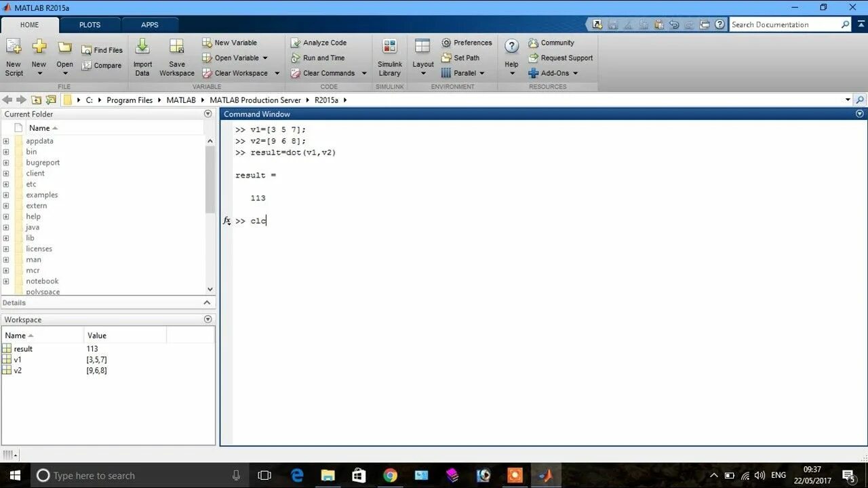The width and height of the screenshot is (868, 488).
Task: Click the forward navigation arrow
Action: pos(21,100)
